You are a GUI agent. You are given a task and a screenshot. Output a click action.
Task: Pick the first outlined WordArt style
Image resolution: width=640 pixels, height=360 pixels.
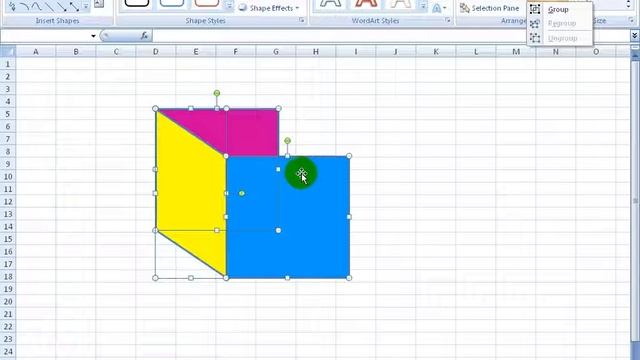pos(331,4)
